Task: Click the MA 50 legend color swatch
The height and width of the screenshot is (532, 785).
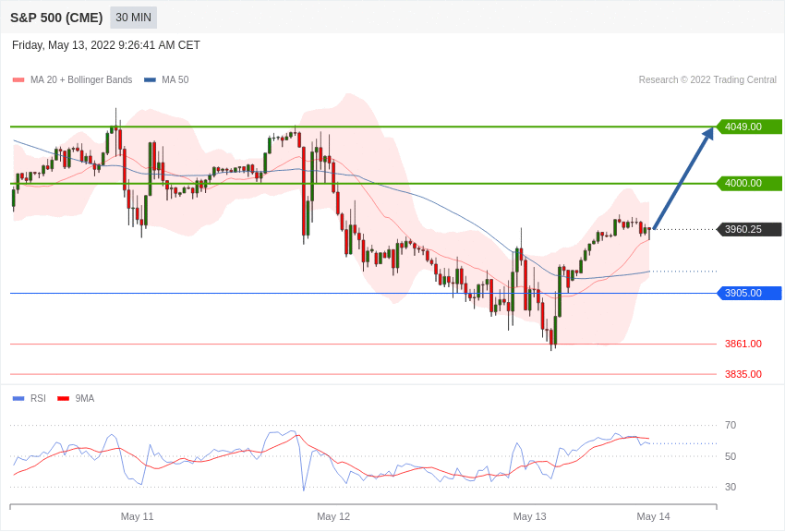Action: point(150,80)
